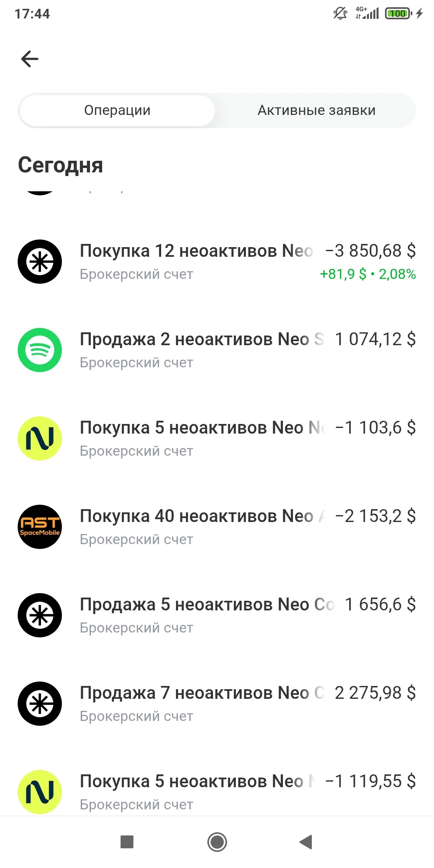The width and height of the screenshot is (434, 868).
Task: Tap the AST SpaceMobile logo icon
Action: tap(40, 527)
